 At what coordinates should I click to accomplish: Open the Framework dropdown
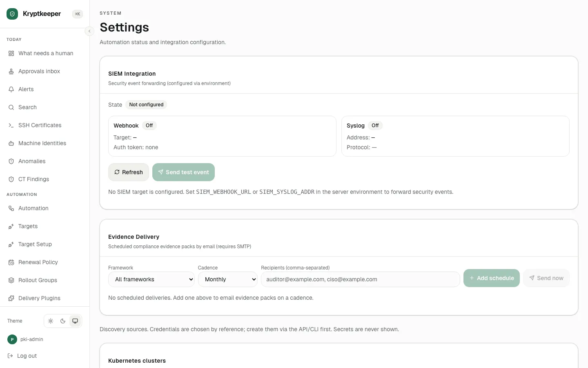(151, 279)
